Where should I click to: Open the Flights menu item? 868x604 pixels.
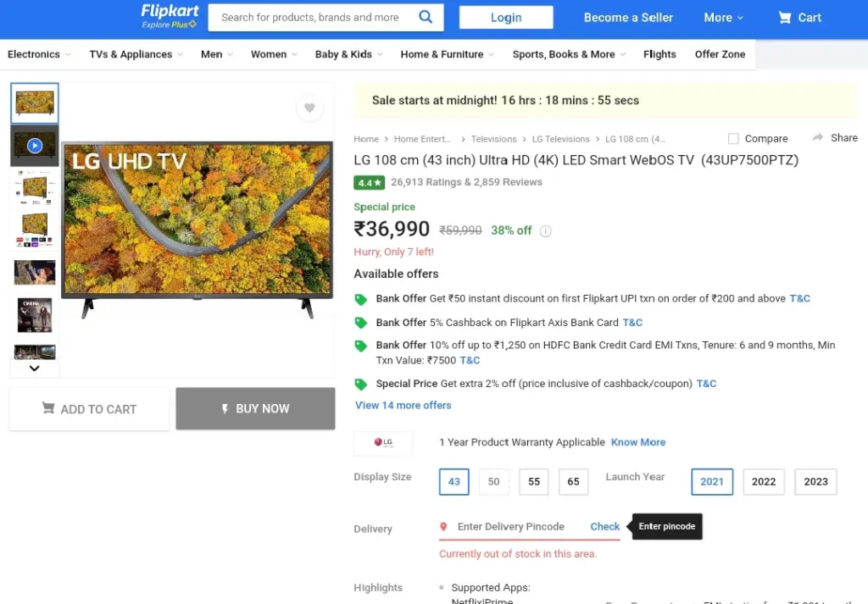tap(659, 54)
